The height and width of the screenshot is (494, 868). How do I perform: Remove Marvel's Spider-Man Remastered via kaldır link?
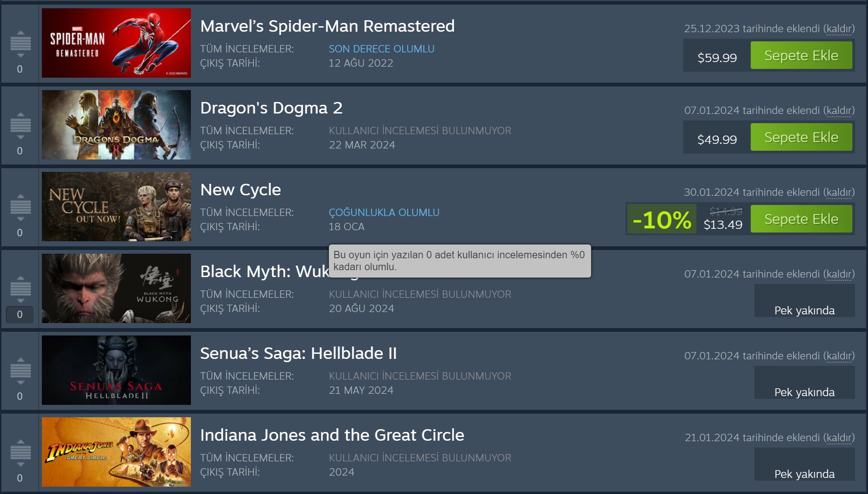pyautogui.click(x=839, y=28)
